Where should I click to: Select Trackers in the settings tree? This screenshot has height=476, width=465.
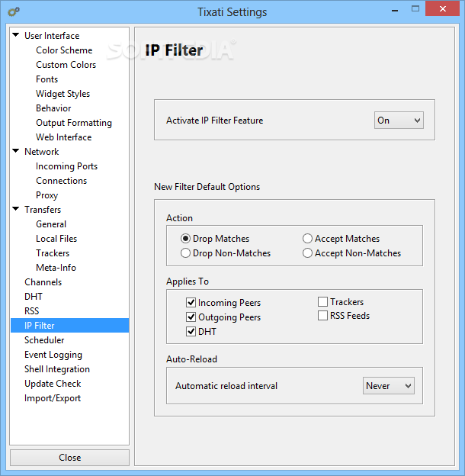tap(53, 253)
